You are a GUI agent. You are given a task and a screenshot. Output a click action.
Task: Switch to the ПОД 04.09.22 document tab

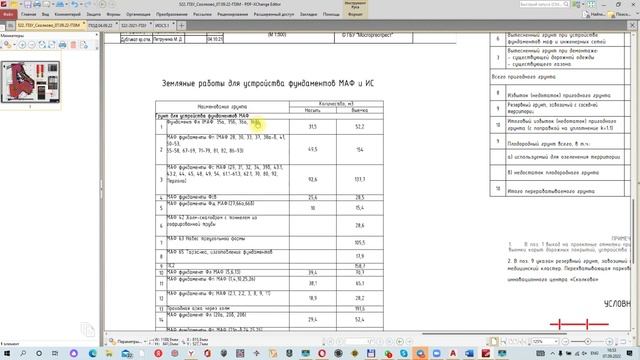[101, 25]
